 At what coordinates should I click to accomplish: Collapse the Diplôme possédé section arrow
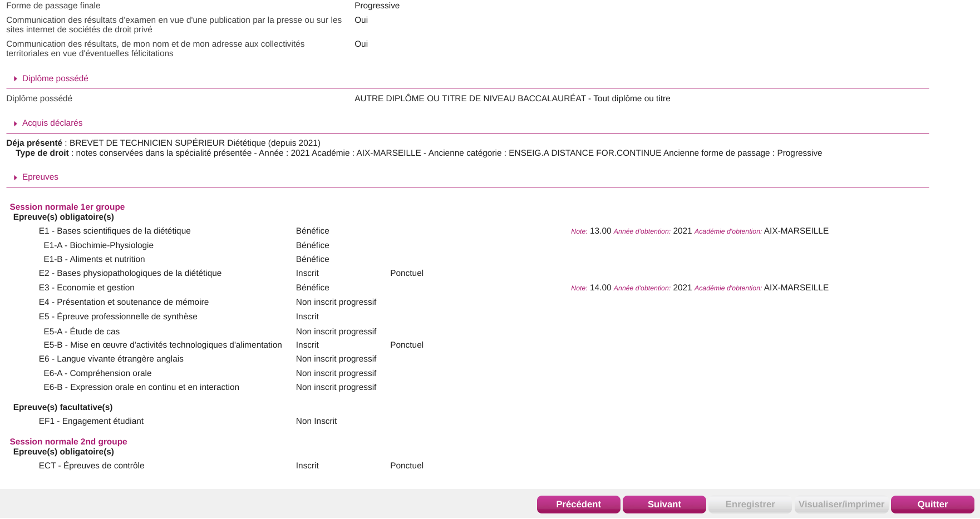[16, 79]
